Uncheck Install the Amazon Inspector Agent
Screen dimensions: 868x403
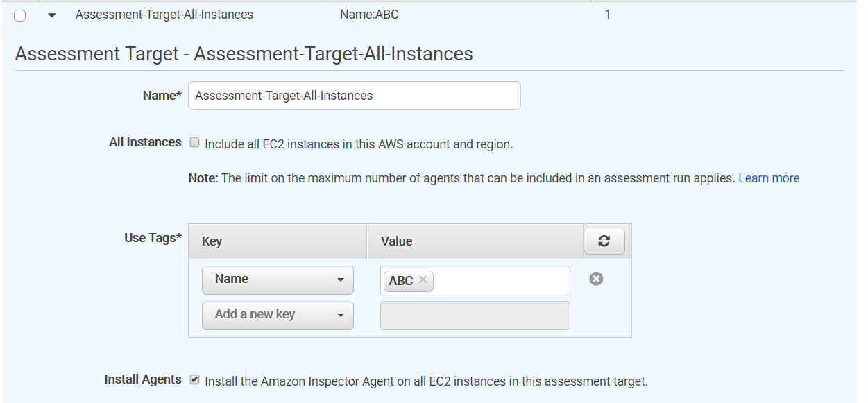[195, 380]
